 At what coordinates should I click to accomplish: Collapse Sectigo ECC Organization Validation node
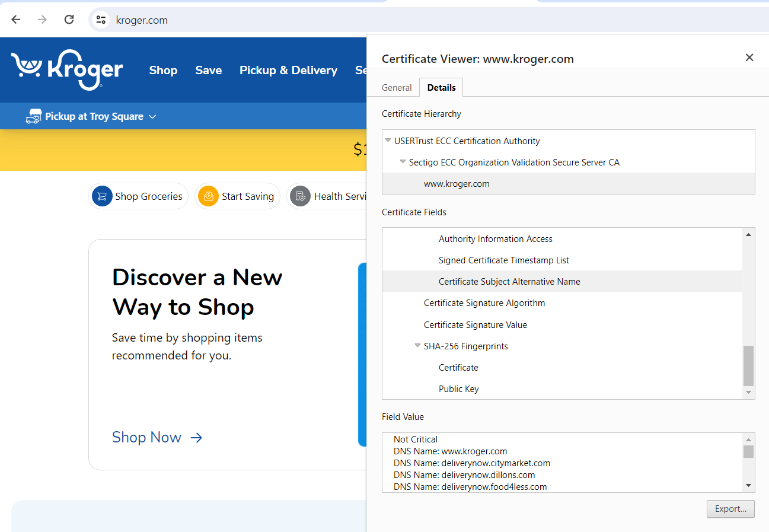coord(403,162)
